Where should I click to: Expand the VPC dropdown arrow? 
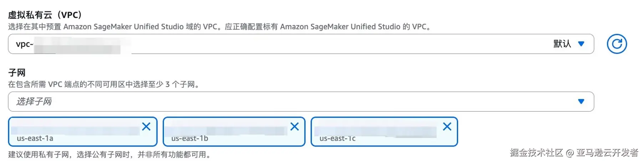click(x=581, y=44)
